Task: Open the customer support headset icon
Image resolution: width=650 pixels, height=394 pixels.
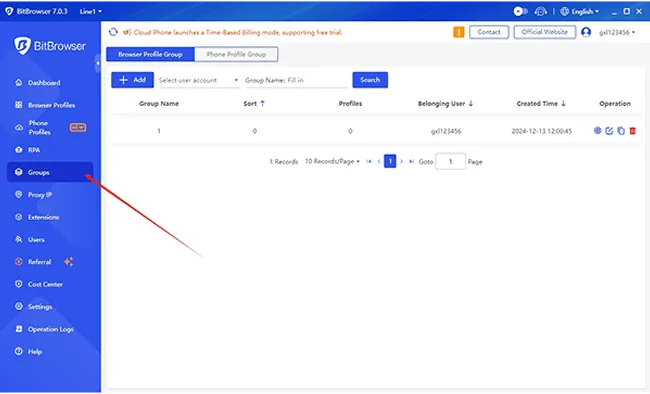Action: tap(541, 11)
